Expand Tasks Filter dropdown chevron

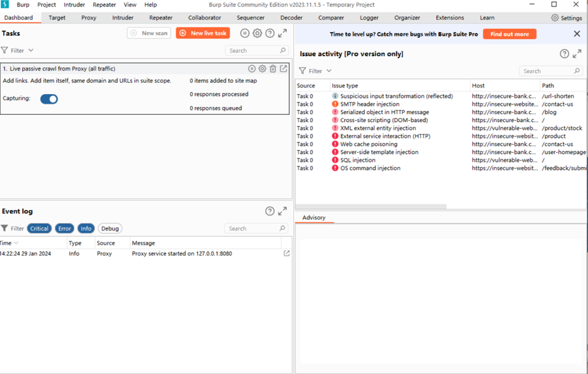point(31,50)
